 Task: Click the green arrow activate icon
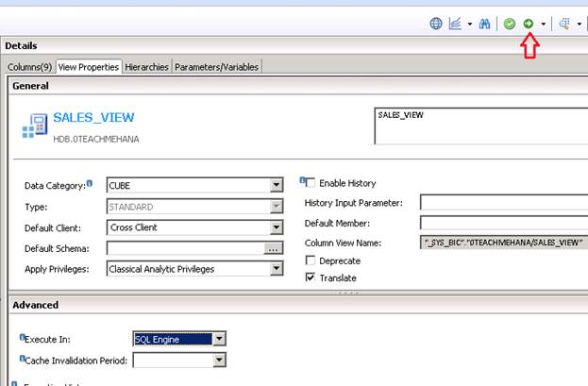coord(529,24)
